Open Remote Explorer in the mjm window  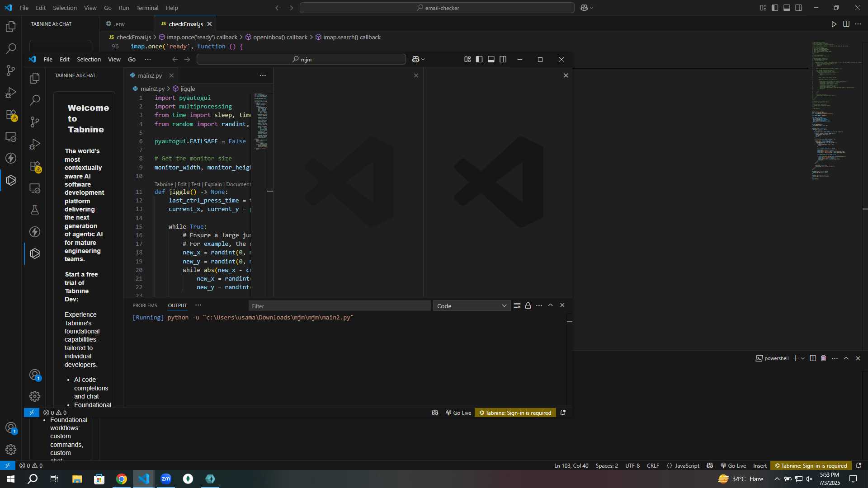(35, 188)
